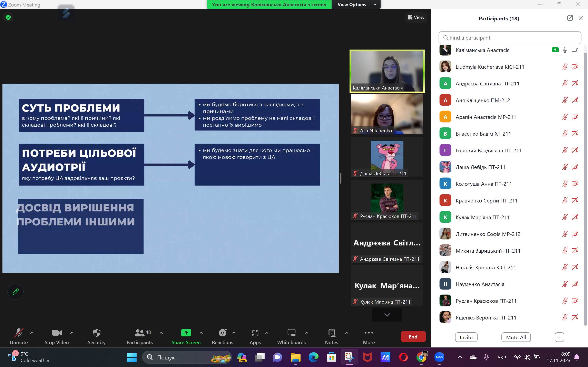The height and width of the screenshot is (367, 588).
Task: Click the green Share Screen item
Action: pos(186,336)
